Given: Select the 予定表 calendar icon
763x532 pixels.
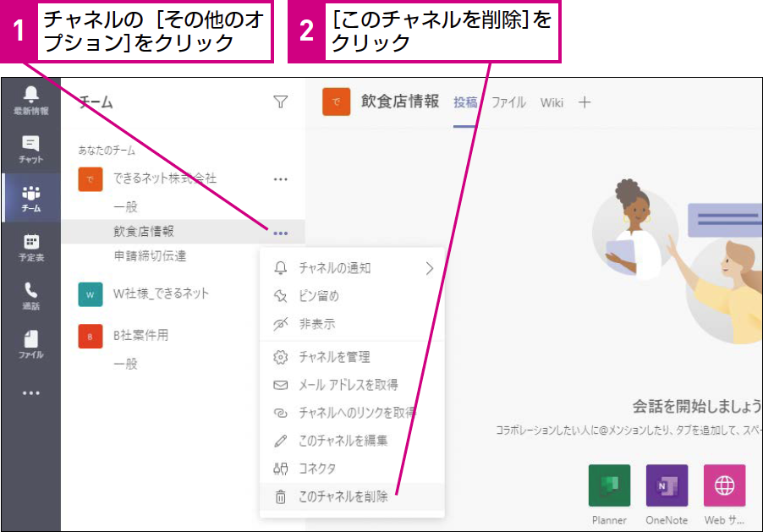Looking at the screenshot, I should tap(30, 246).
